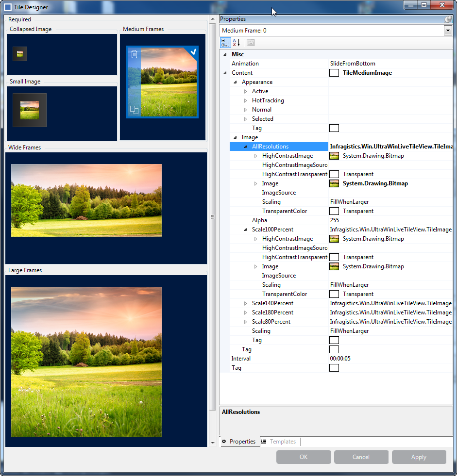This screenshot has width=457, height=476.
Task: Click the duplicate frame icon on the medium frame
Action: 135,110
